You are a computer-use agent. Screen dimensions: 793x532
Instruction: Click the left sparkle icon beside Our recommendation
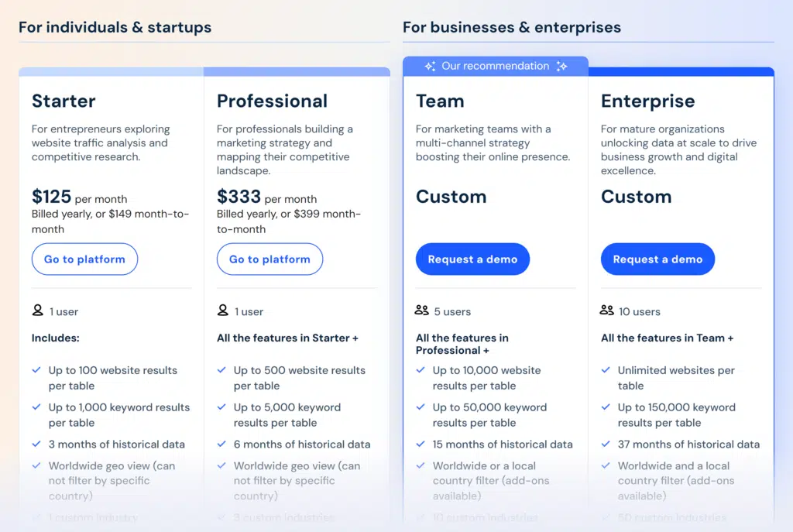(x=430, y=67)
